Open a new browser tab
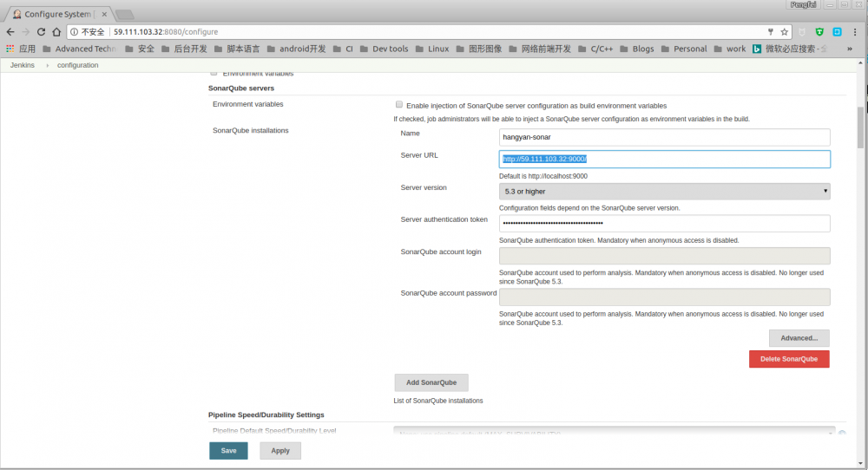 pyautogui.click(x=124, y=15)
